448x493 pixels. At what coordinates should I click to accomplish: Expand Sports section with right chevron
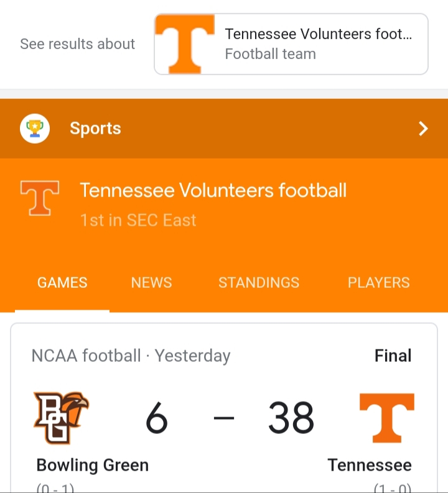(x=423, y=129)
